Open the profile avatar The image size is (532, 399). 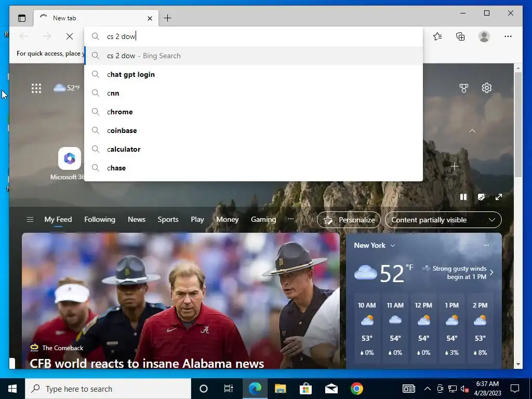484,36
